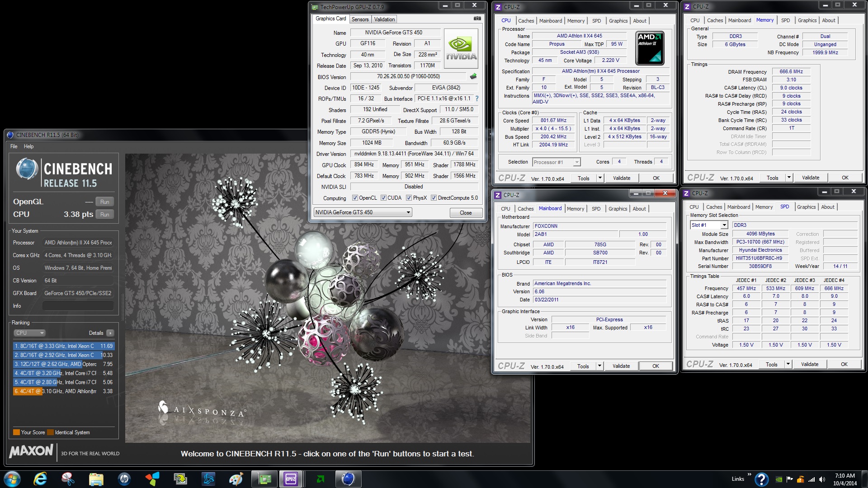Select ranking row 8C/16T @ 3.33 GHz Intel Xeon
The width and height of the screenshot is (868, 488).
(x=64, y=346)
